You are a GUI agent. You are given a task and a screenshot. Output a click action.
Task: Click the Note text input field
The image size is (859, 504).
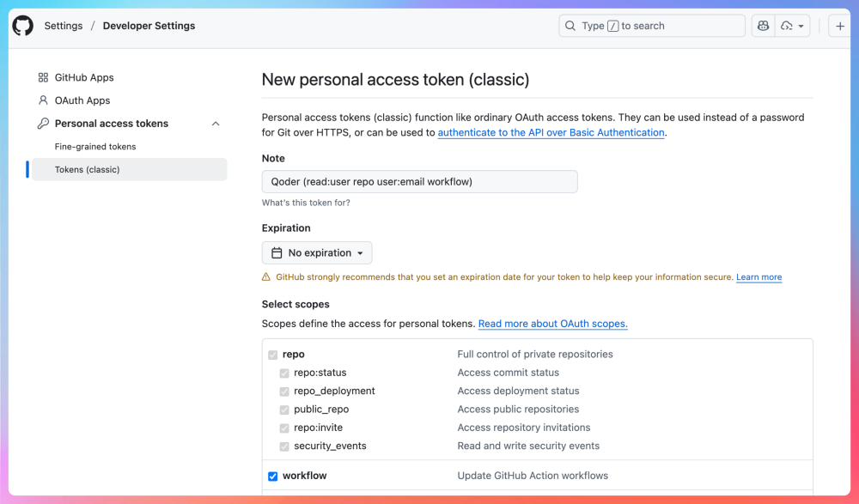419,182
